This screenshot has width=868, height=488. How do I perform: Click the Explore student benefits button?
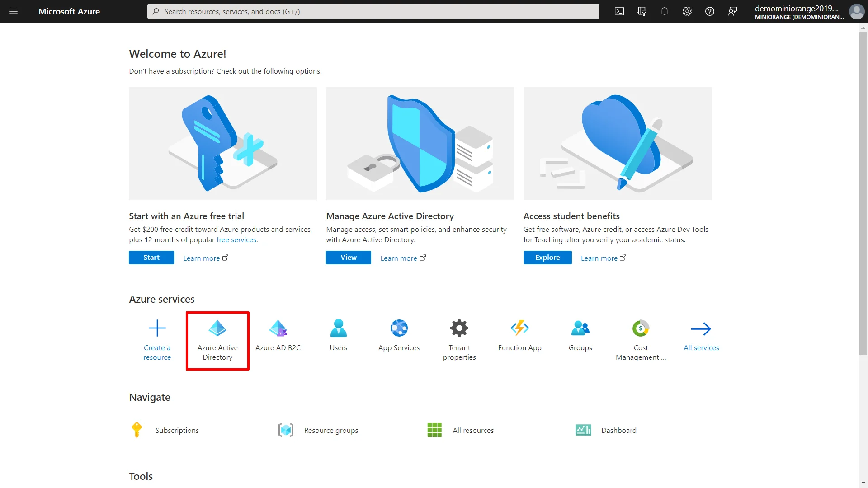547,258
